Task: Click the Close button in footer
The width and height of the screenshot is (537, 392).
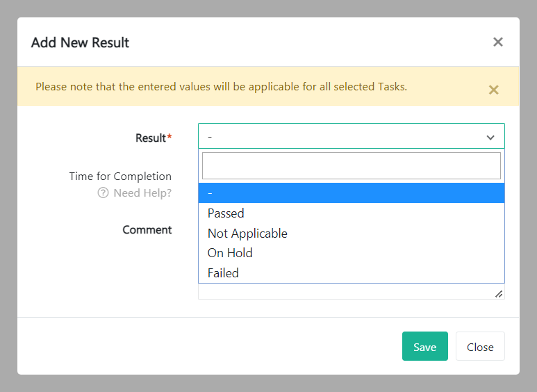Action: tap(480, 347)
